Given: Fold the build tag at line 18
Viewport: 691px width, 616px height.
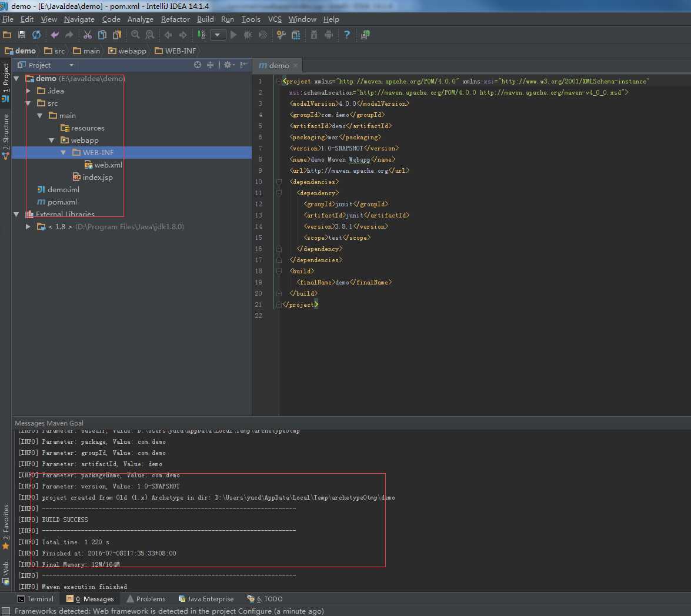Looking at the screenshot, I should [x=279, y=271].
